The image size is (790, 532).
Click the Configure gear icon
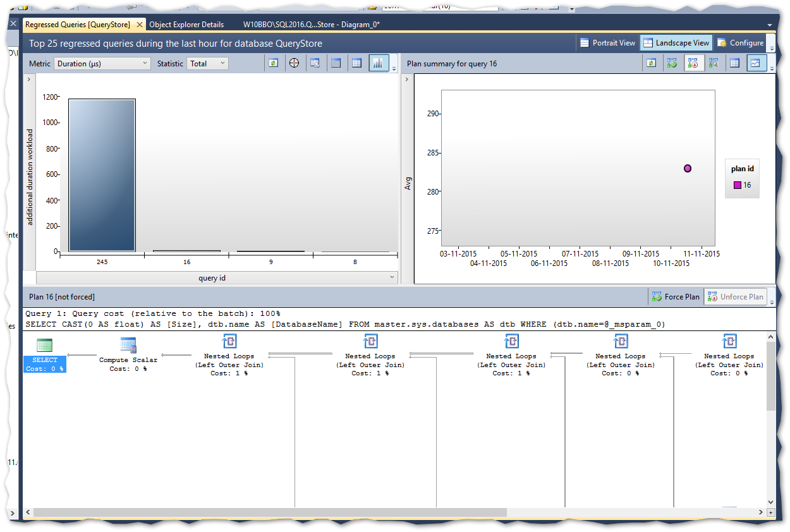722,43
